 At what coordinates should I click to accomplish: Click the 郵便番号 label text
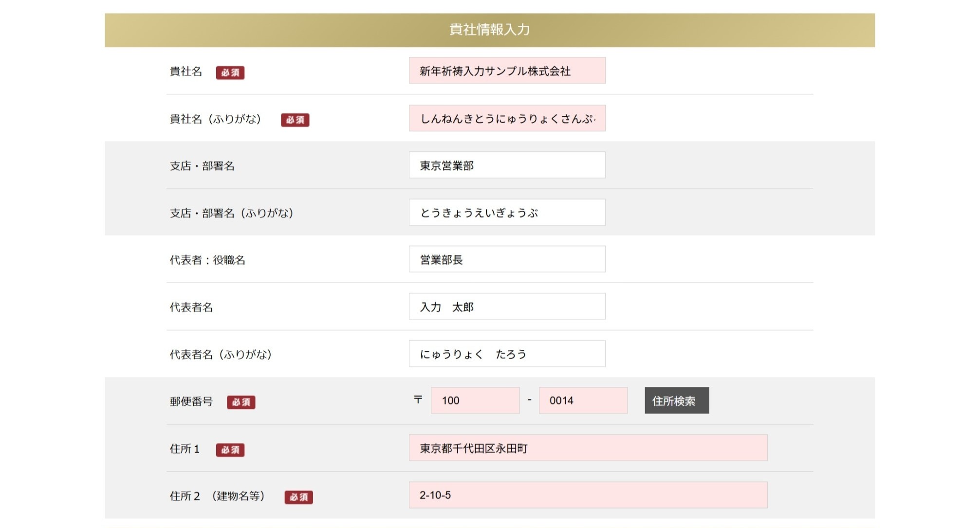click(191, 401)
